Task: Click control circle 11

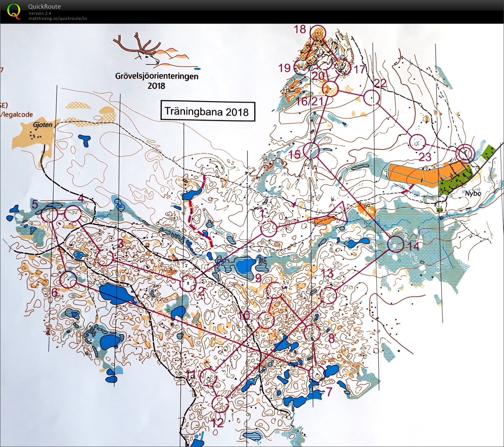Action: pos(208,376)
